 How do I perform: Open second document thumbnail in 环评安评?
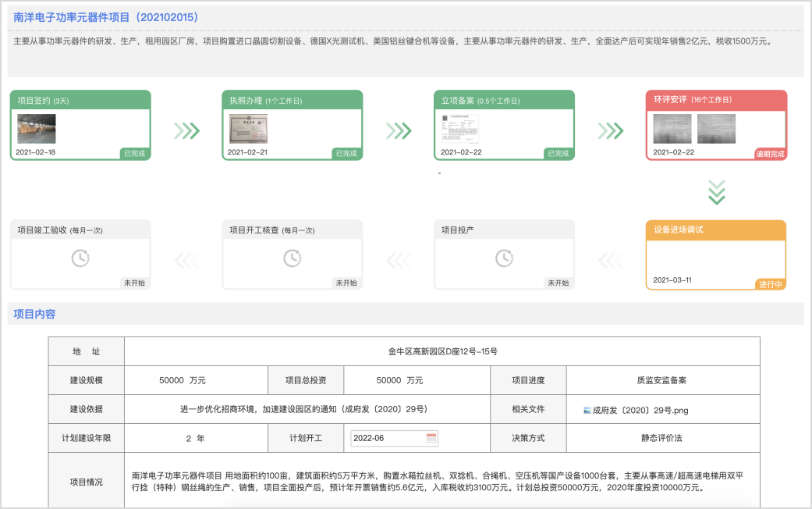716,129
